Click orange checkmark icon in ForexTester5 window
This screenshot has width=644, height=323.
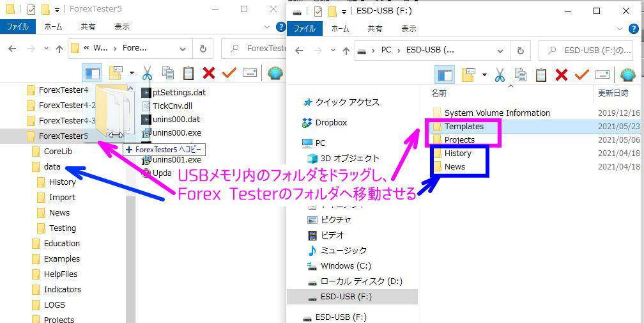coord(229,73)
